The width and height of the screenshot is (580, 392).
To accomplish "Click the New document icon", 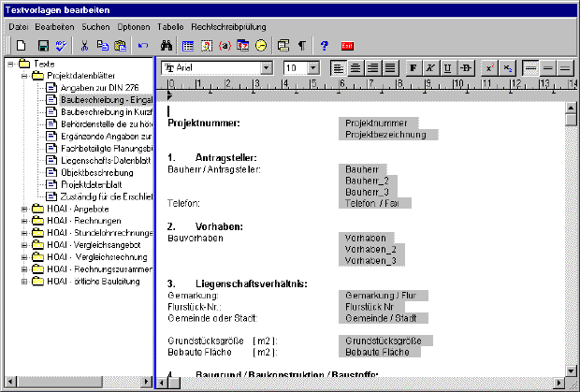I will [x=20, y=45].
